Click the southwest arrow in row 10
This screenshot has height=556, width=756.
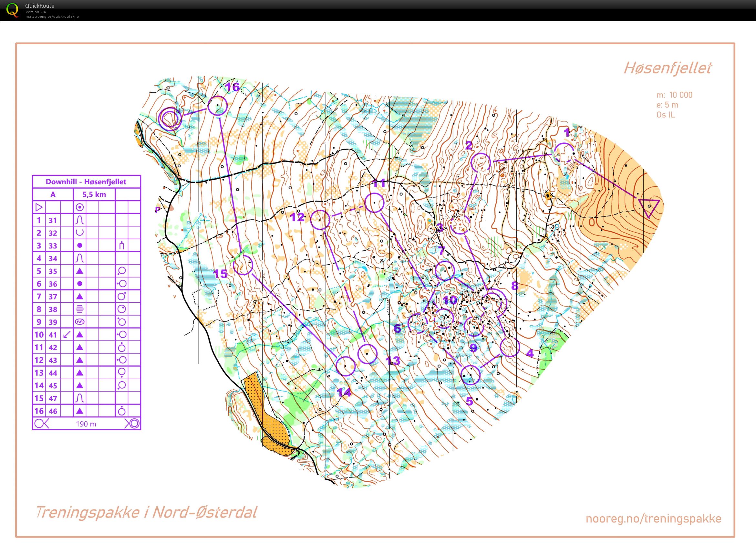67,335
